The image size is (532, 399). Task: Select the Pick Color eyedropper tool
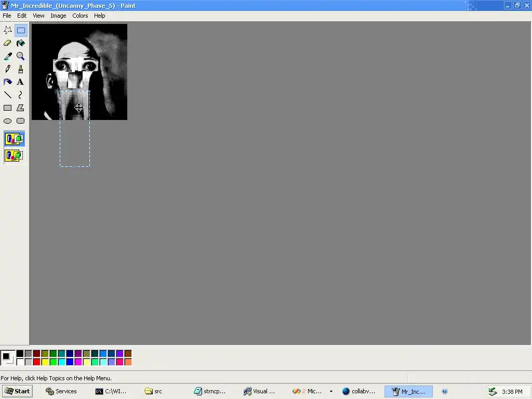pos(7,56)
